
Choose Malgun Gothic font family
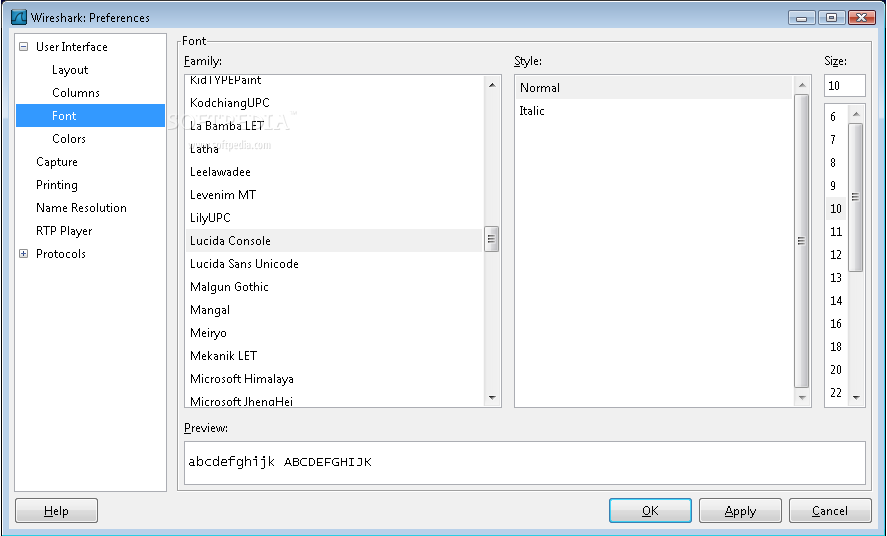pos(334,287)
